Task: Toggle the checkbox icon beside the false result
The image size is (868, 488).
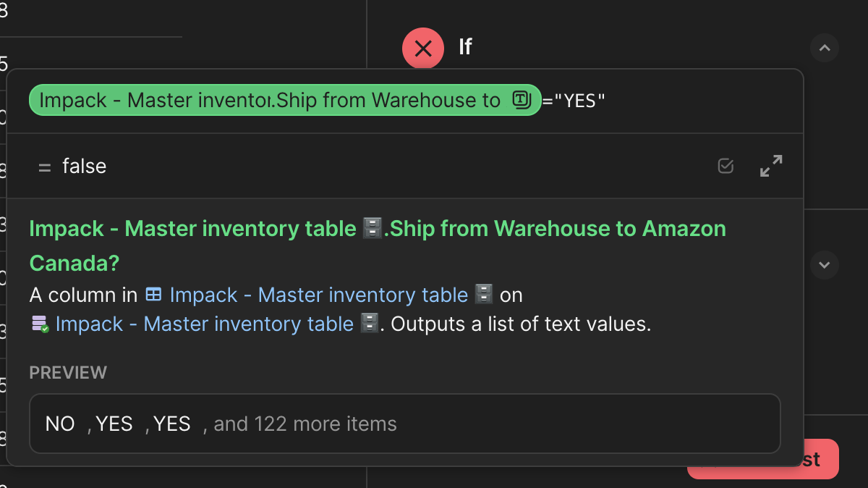Action: pyautogui.click(x=726, y=166)
